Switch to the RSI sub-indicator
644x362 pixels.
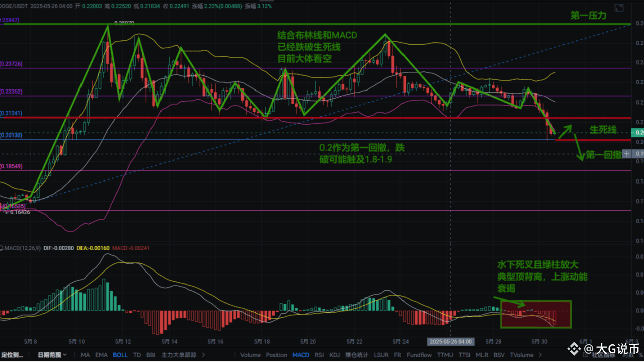tap(319, 355)
